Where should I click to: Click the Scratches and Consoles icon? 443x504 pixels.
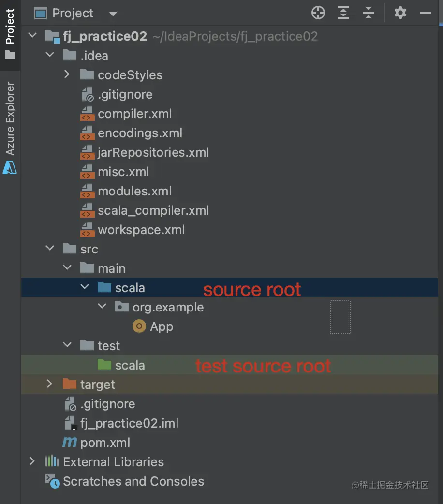(51, 481)
